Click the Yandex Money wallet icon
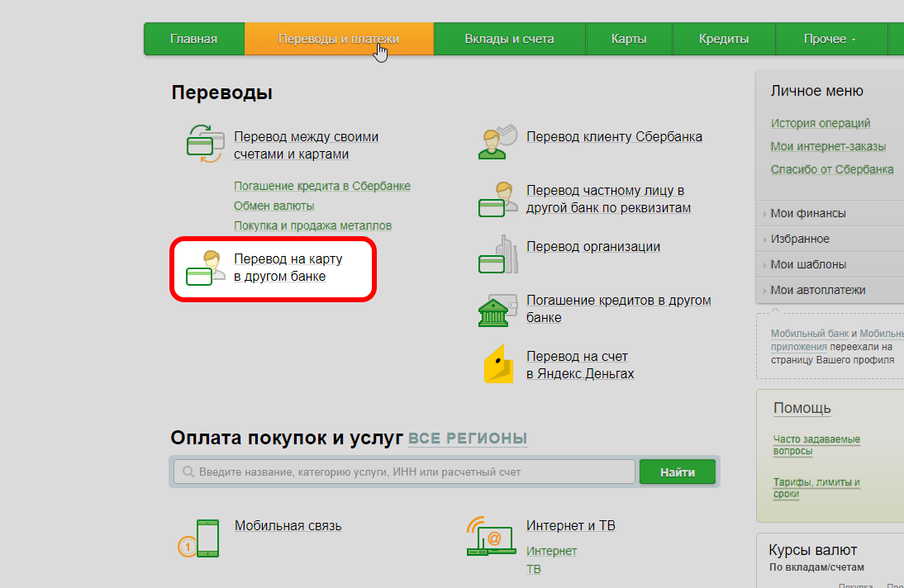904x588 pixels. 498,364
